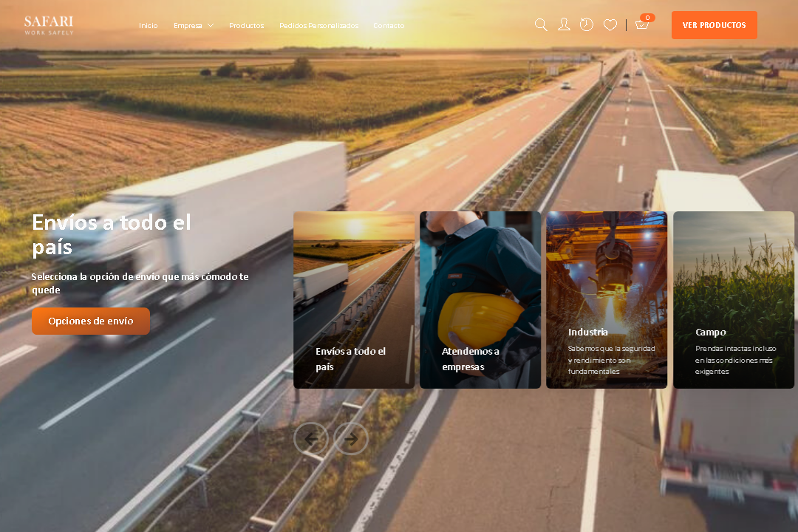Image resolution: width=798 pixels, height=532 pixels.
Task: Open Pedidos Personalizados menu item
Action: tap(318, 26)
